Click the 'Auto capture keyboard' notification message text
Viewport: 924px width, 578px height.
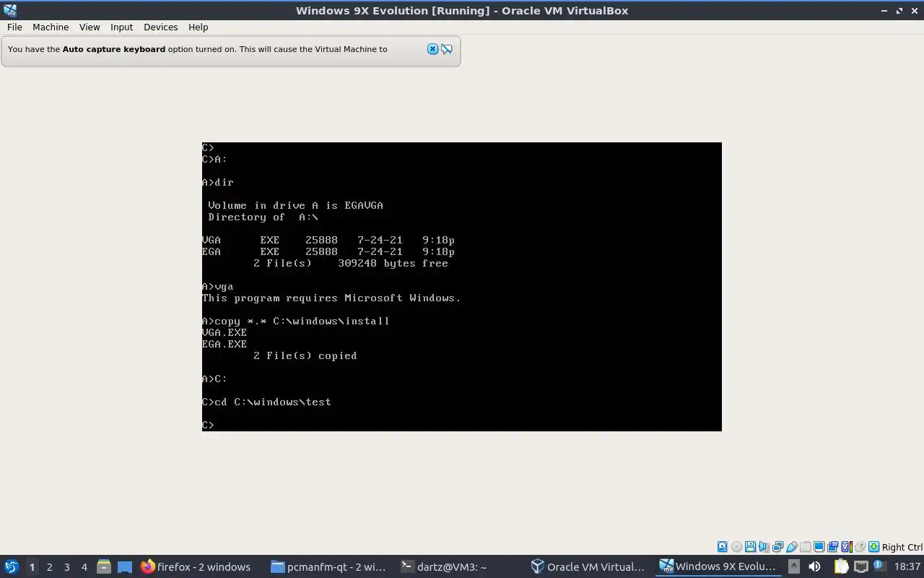(x=197, y=49)
